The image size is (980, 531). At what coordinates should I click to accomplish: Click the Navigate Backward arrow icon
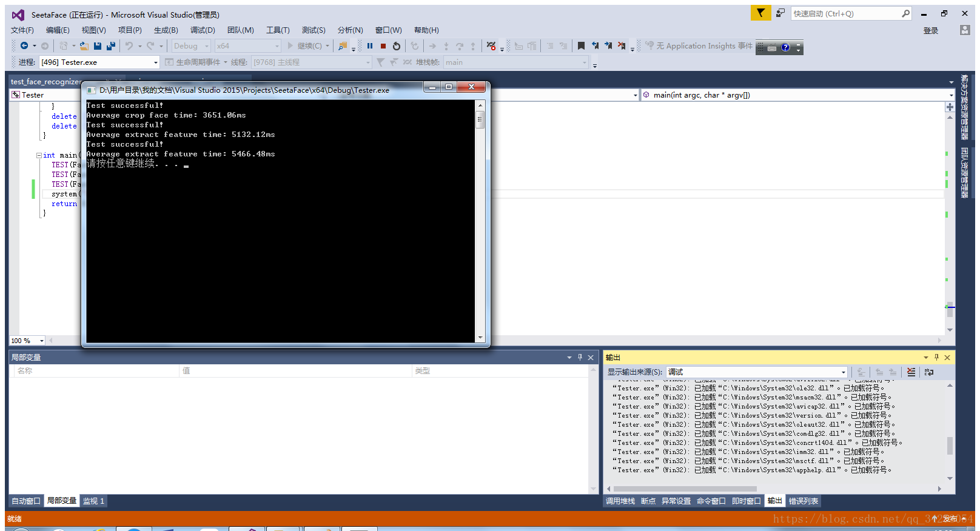tap(24, 46)
